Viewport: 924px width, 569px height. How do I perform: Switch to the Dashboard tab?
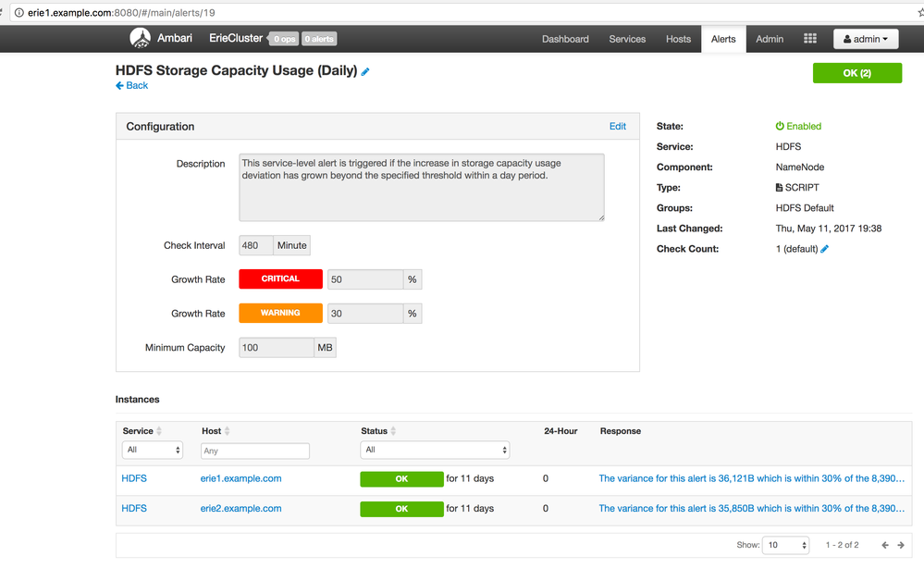coord(565,39)
